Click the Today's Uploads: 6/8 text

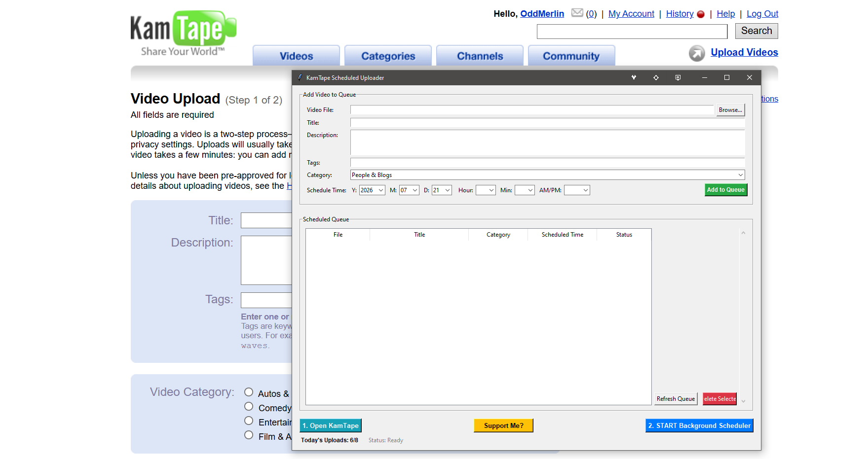point(330,440)
